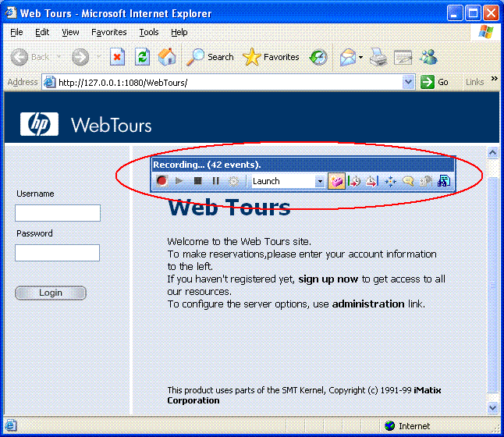
Task: Click into the Username text field
Action: pos(58,213)
